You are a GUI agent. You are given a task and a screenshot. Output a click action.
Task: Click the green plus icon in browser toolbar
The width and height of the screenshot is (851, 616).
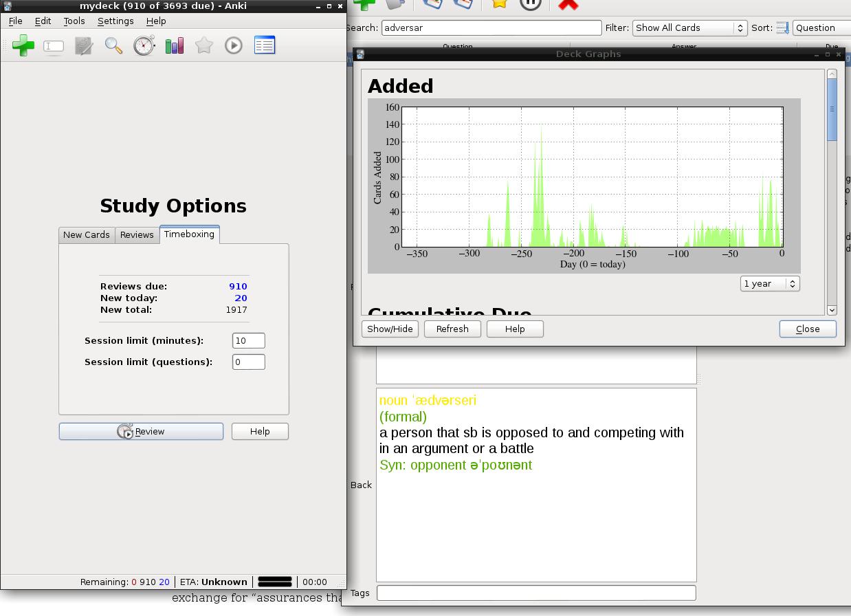pyautogui.click(x=364, y=4)
